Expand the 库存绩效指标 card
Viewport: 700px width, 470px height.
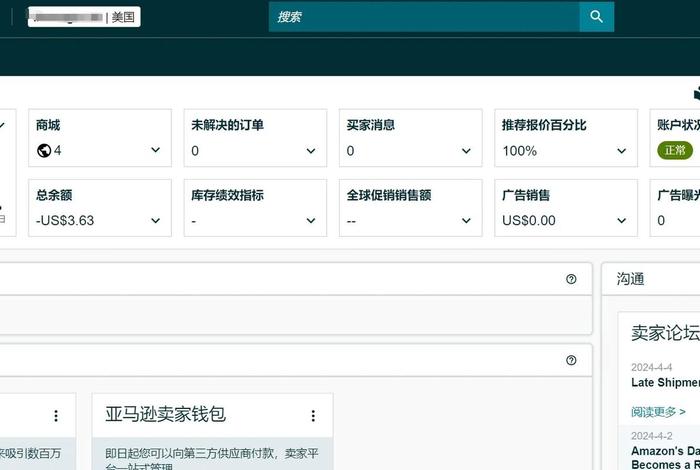[311, 220]
